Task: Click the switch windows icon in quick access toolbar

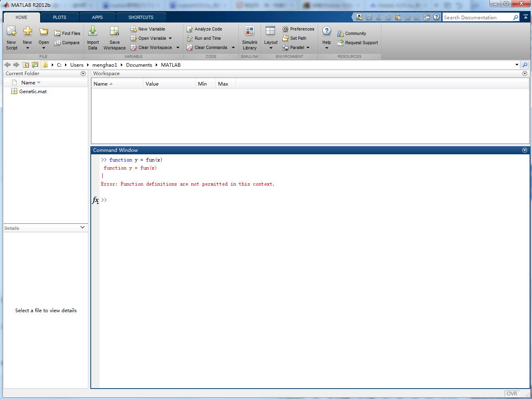Action: pos(427,17)
